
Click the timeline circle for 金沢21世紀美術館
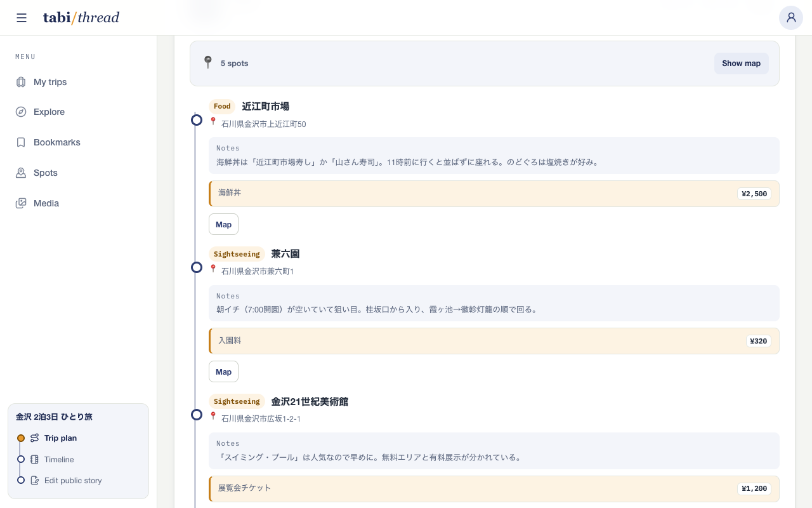(197, 415)
